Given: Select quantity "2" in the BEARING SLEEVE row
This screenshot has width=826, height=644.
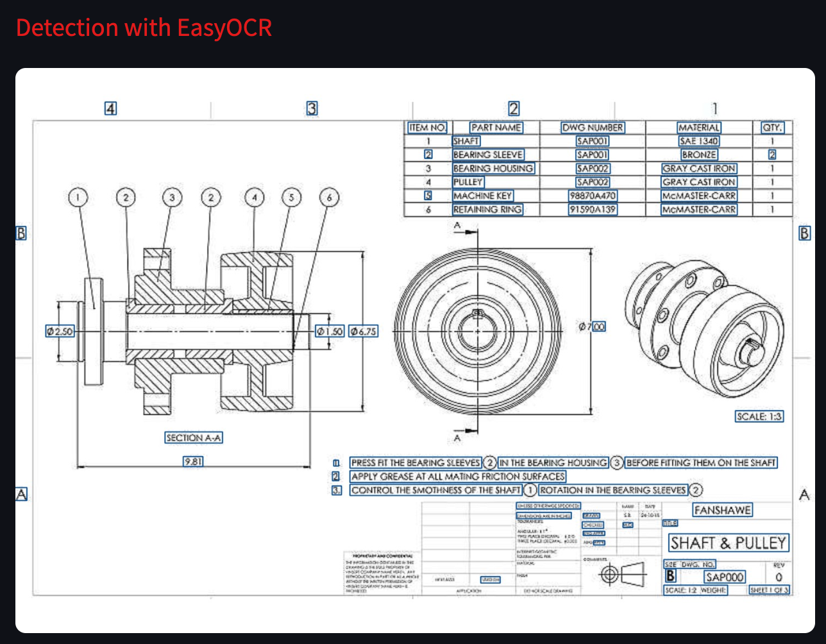Looking at the screenshot, I should pos(772,155).
